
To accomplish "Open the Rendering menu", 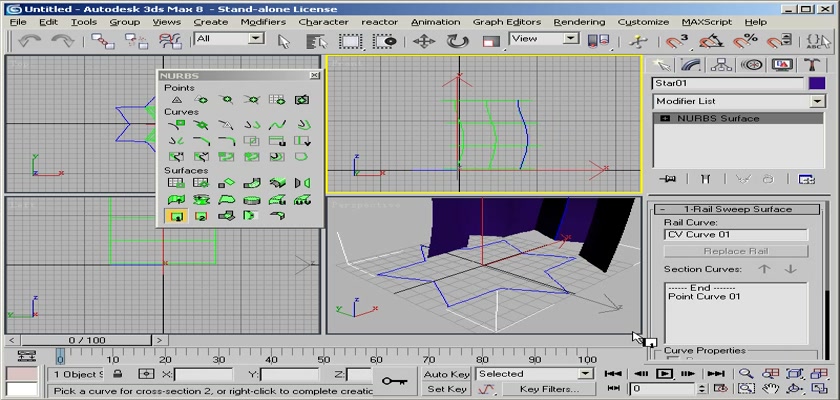I will click(579, 22).
